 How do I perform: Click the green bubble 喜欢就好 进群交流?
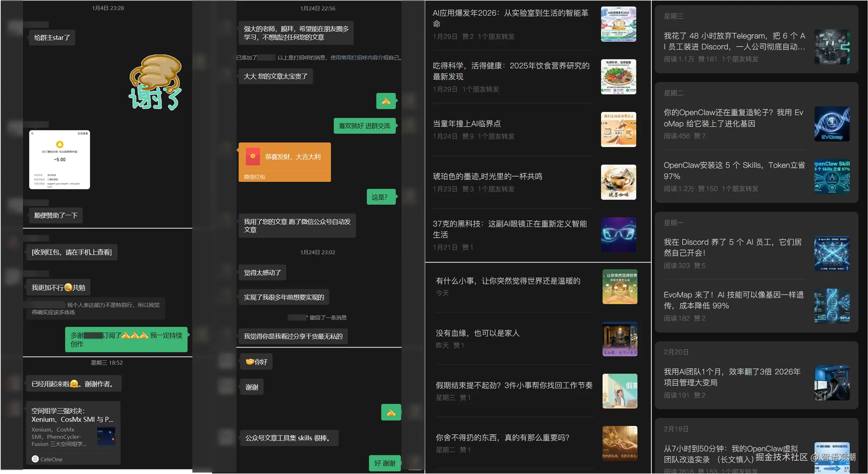point(365,125)
